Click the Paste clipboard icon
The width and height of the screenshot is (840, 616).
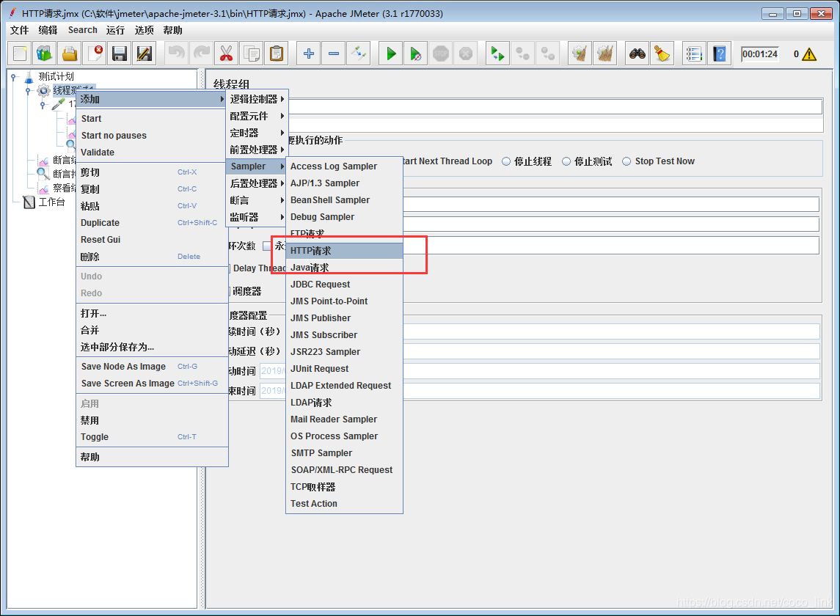pos(277,54)
